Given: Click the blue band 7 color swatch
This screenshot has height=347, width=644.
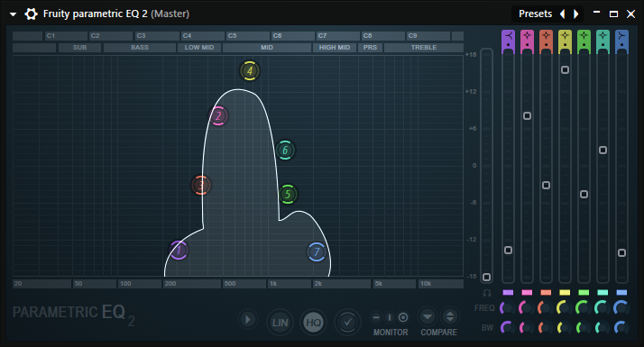Looking at the screenshot, I should (x=621, y=292).
